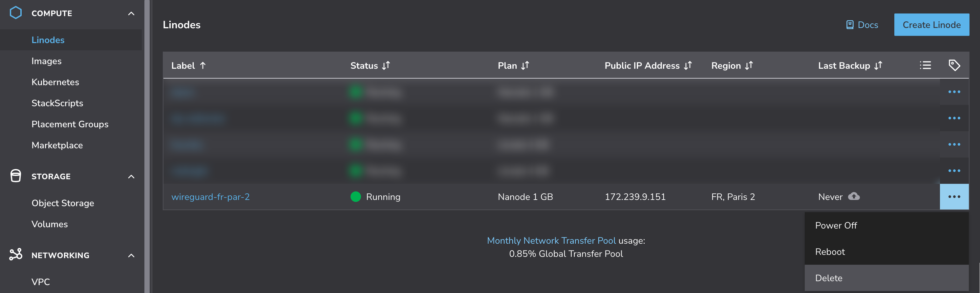Image resolution: width=980 pixels, height=293 pixels.
Task: Open action menu for the first Linode row
Action: click(x=954, y=92)
